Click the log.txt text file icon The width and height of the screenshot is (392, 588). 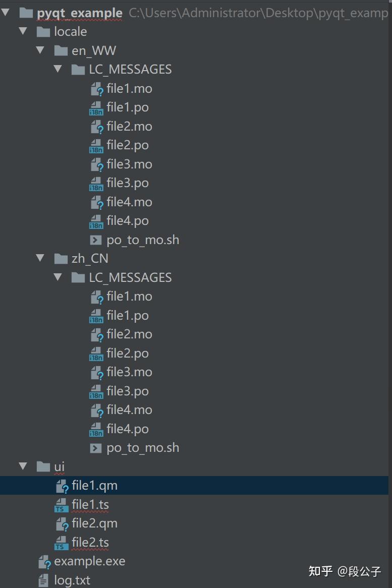coord(43,580)
